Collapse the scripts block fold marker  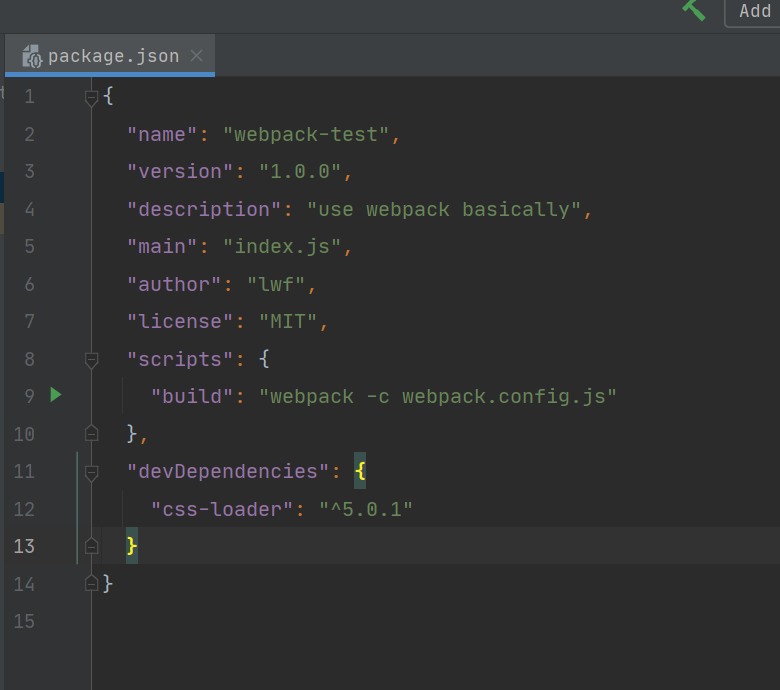click(x=92, y=359)
